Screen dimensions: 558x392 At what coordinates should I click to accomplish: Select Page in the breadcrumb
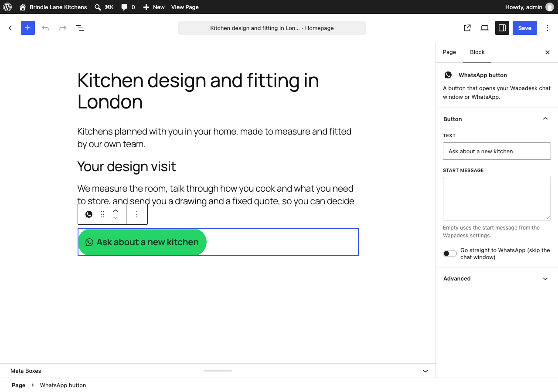click(x=18, y=385)
